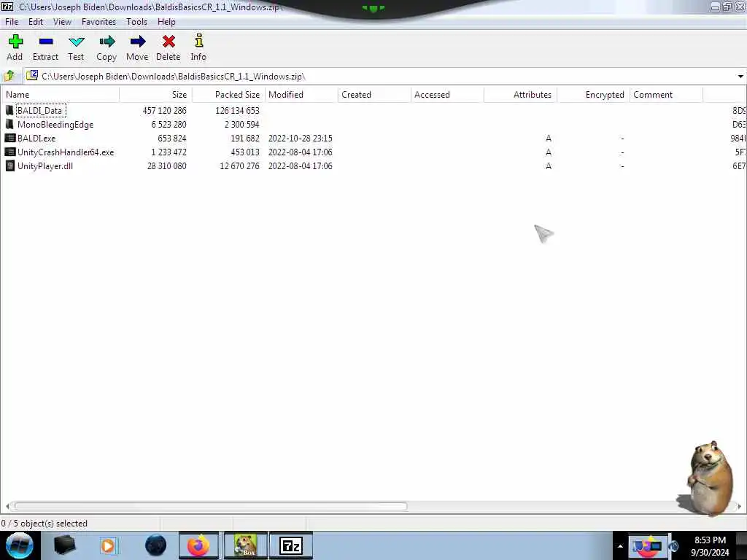Sort by the Size column header

[156, 95]
